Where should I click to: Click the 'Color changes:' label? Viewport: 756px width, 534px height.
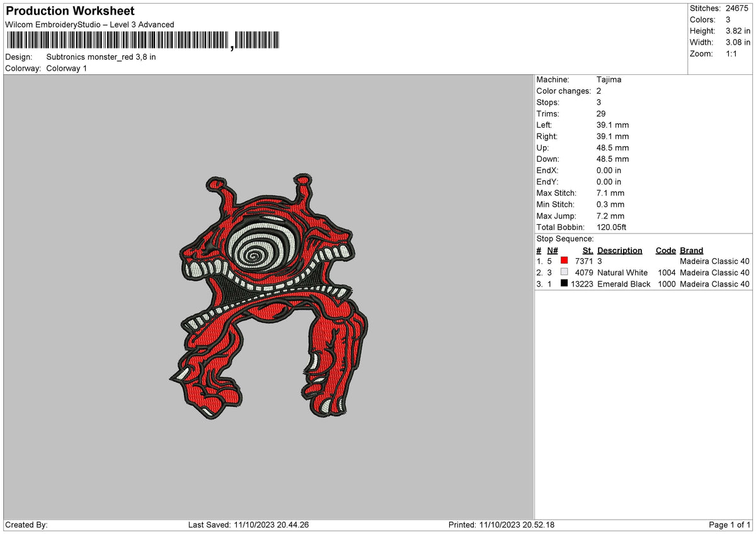pyautogui.click(x=564, y=91)
